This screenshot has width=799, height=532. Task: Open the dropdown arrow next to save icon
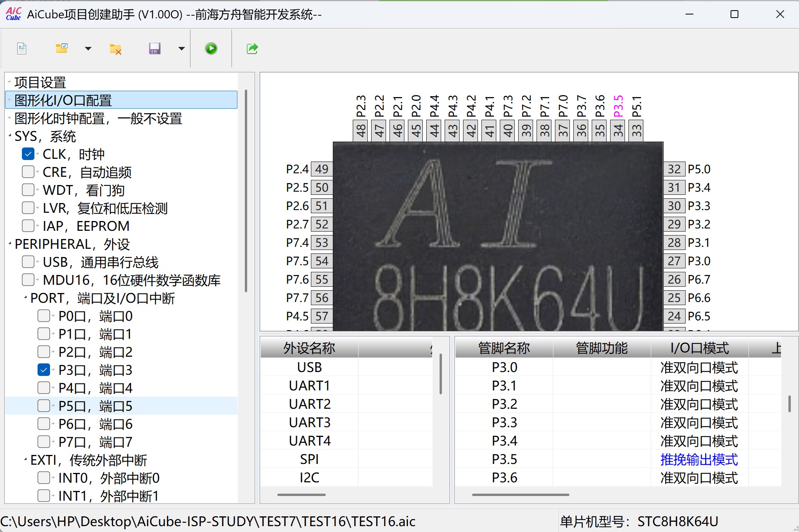181,49
